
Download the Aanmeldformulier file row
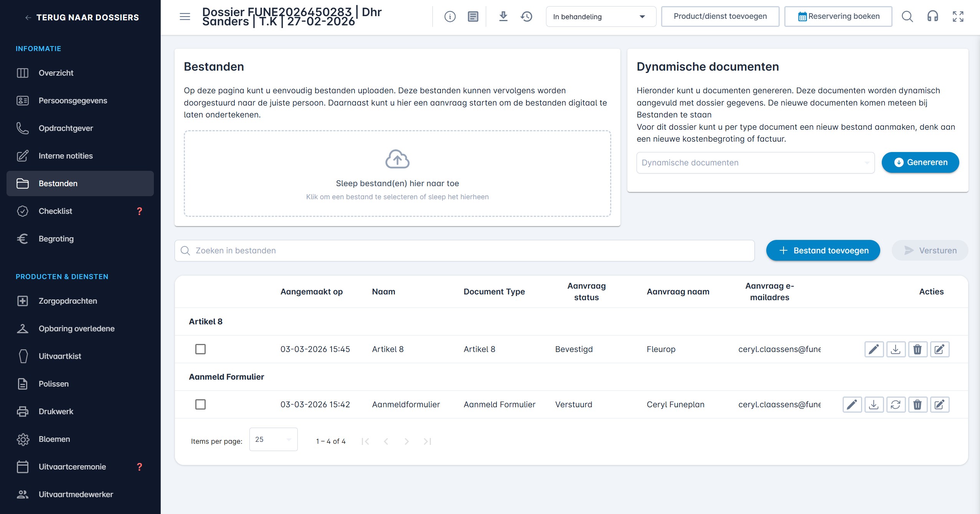click(874, 405)
